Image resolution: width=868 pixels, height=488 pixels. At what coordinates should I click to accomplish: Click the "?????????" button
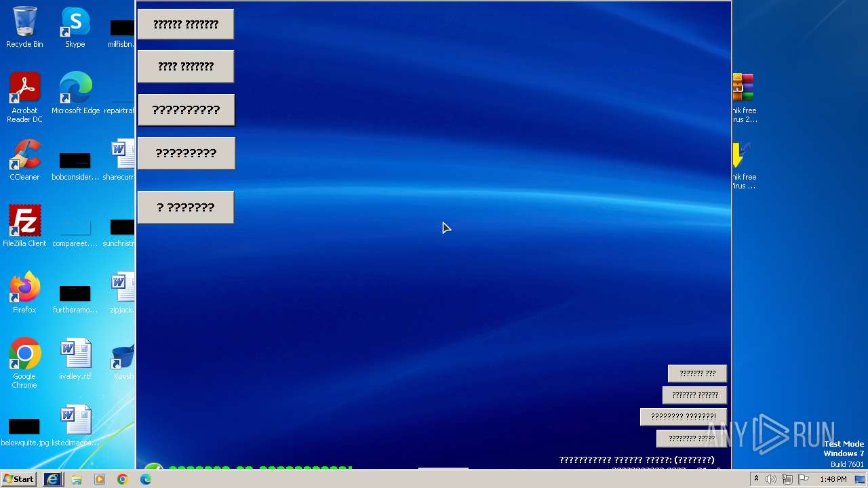pos(186,153)
